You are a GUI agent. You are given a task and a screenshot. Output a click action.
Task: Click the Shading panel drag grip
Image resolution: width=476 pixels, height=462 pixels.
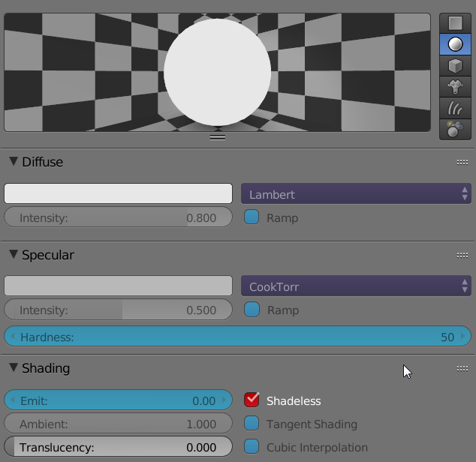pyautogui.click(x=462, y=368)
